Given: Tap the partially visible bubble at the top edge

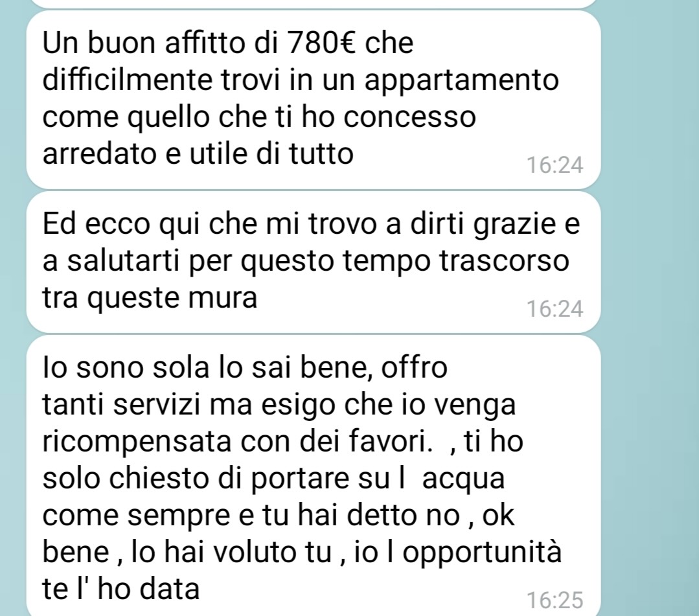Looking at the screenshot, I should 314,4.
